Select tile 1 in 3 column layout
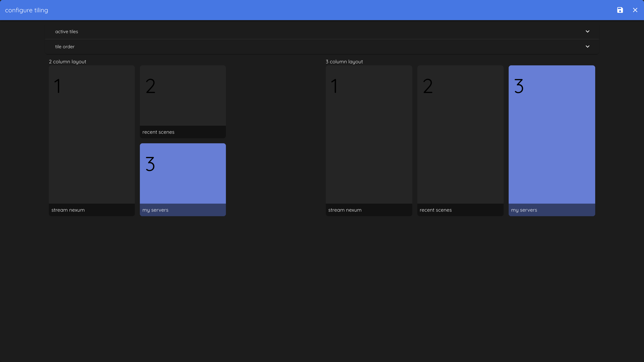The width and height of the screenshot is (644, 362). (x=369, y=134)
